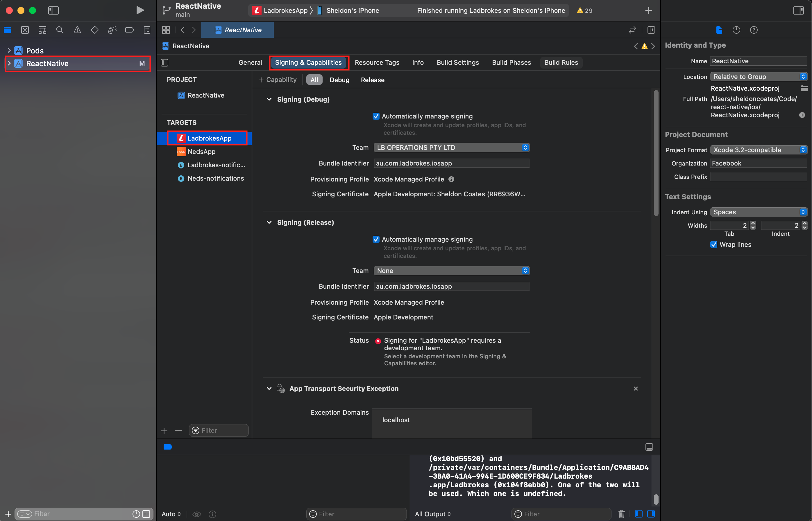Switch to the Build Phases tab
Image resolution: width=812 pixels, height=521 pixels.
[x=511, y=63]
